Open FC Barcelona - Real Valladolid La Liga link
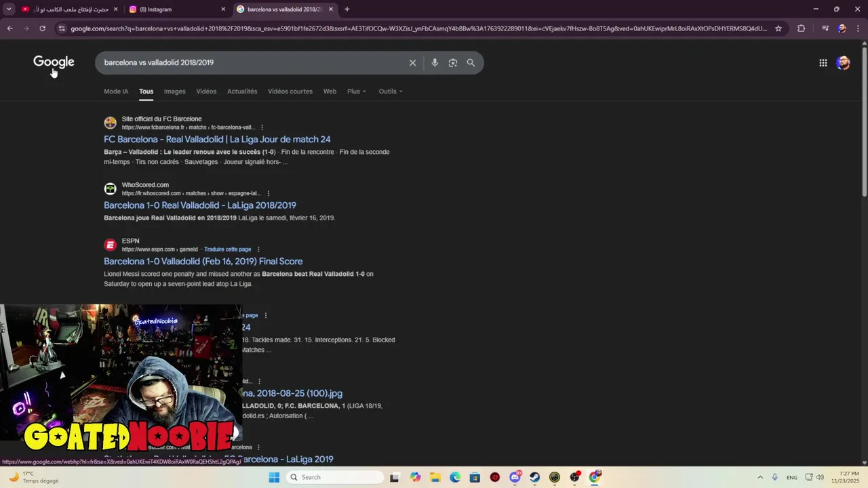Screen dimensions: 868x488 (217, 139)
